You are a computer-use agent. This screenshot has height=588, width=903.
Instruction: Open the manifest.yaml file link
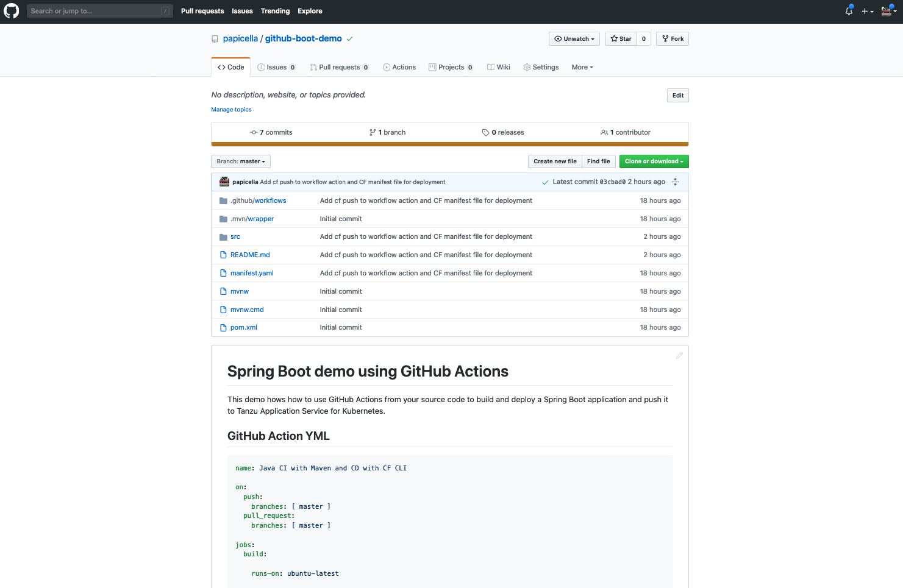tap(252, 273)
